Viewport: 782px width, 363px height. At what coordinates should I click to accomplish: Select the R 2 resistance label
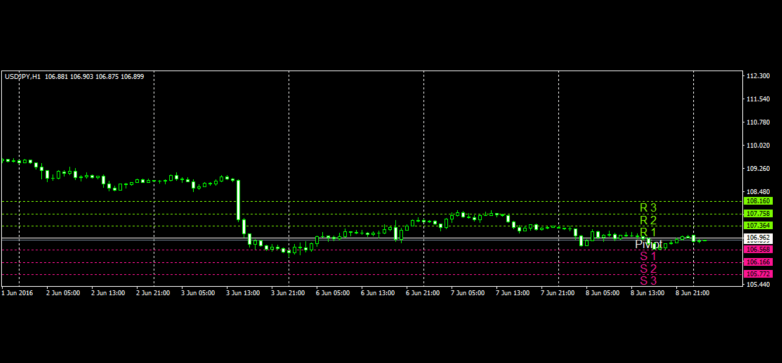pos(648,220)
